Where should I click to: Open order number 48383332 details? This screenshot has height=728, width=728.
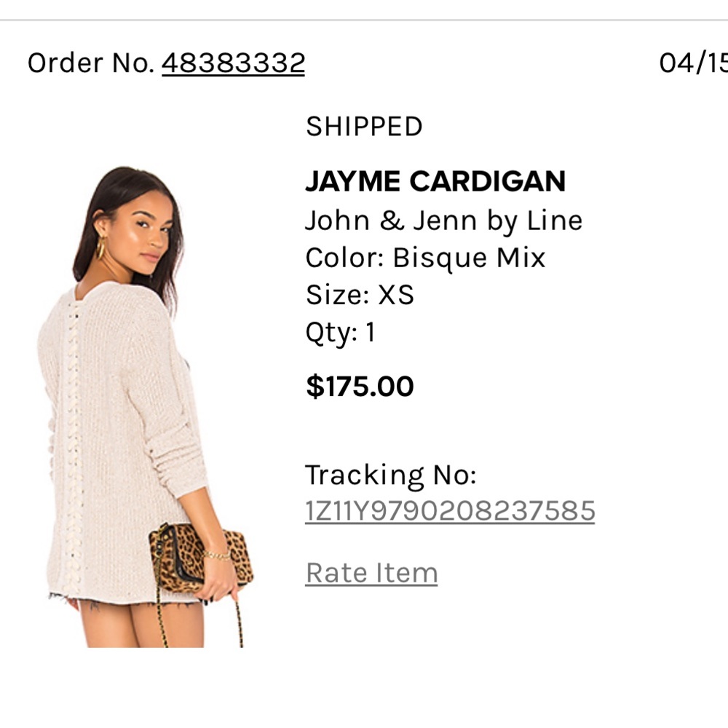tap(233, 63)
